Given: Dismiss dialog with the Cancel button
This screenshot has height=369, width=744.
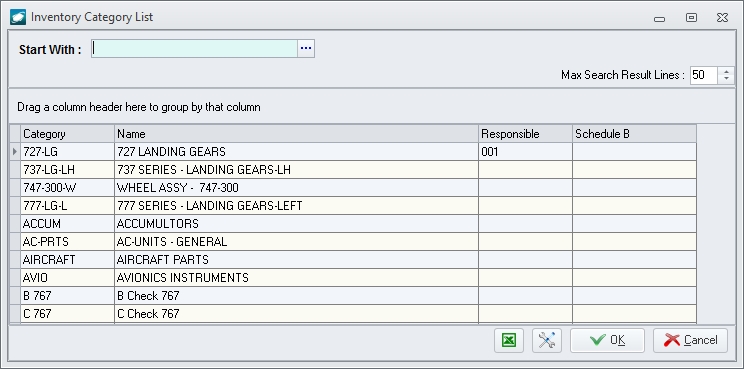Looking at the screenshot, I should (x=690, y=340).
